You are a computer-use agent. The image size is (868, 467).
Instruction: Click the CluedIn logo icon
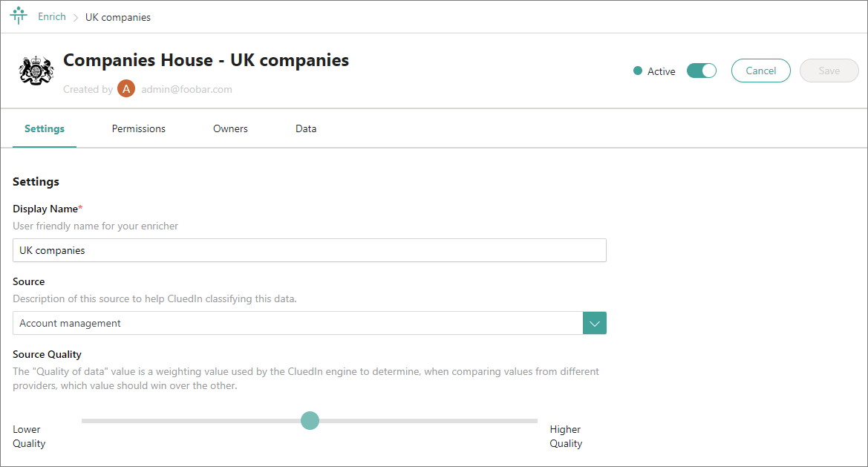point(19,16)
